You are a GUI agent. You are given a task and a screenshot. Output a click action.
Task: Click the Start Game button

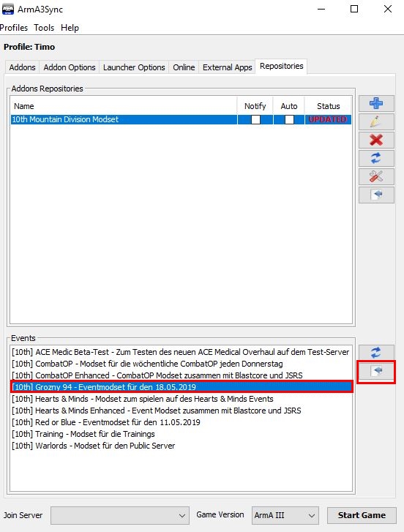(x=362, y=515)
